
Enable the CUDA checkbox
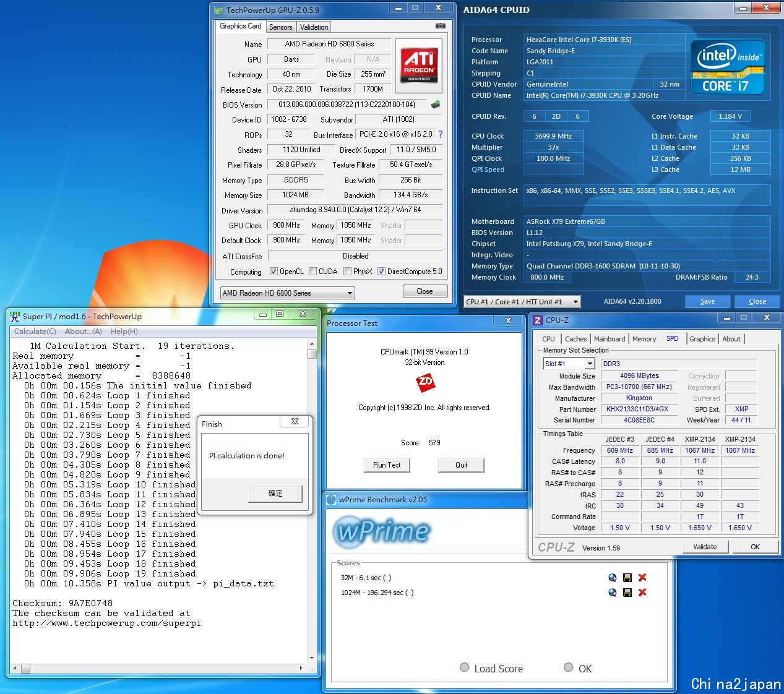click(312, 272)
